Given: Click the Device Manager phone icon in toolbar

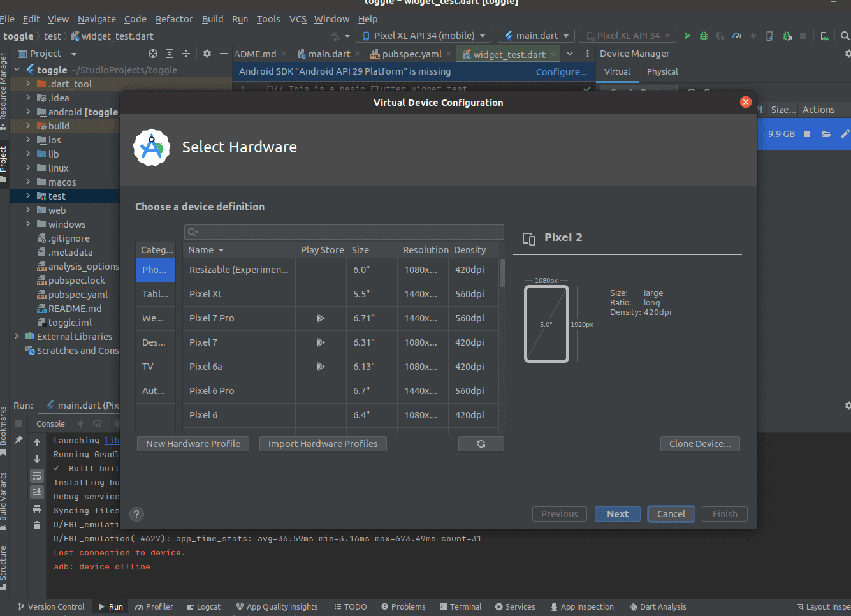Looking at the screenshot, I should [824, 36].
